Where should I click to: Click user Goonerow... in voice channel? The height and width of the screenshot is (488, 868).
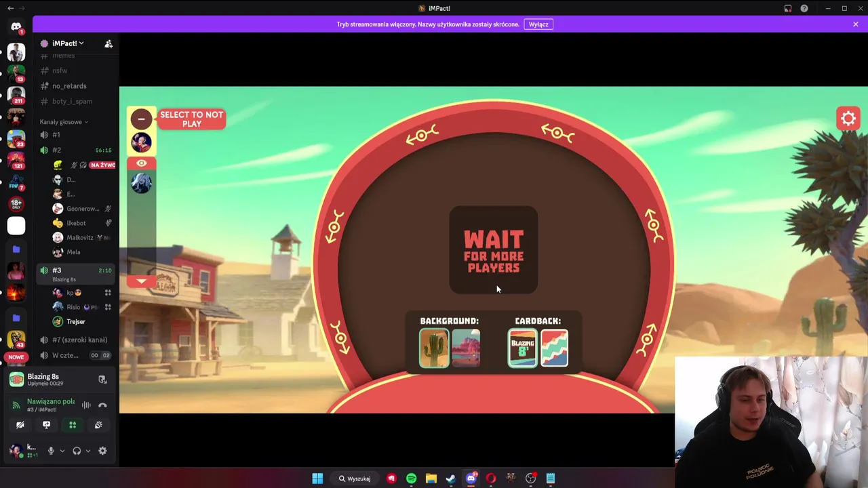pos(82,209)
